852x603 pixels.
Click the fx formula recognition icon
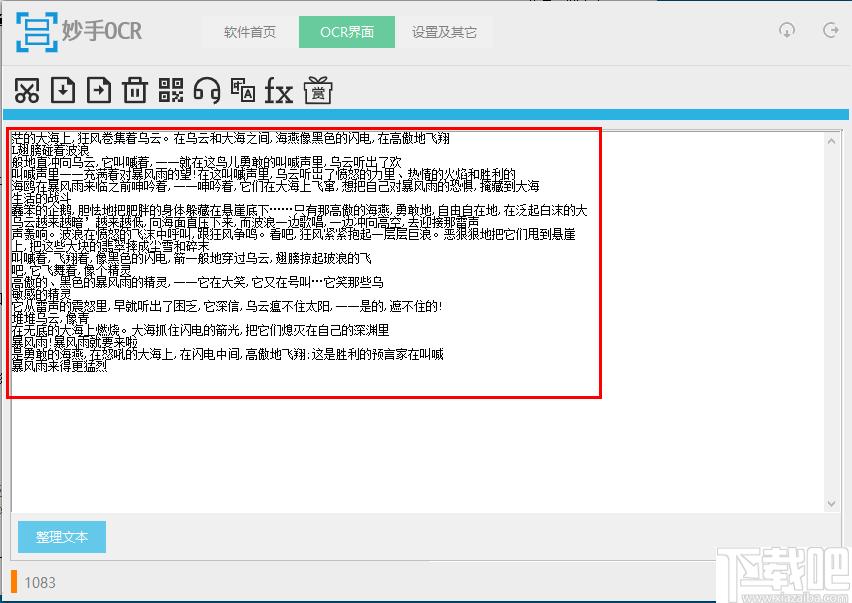[279, 91]
